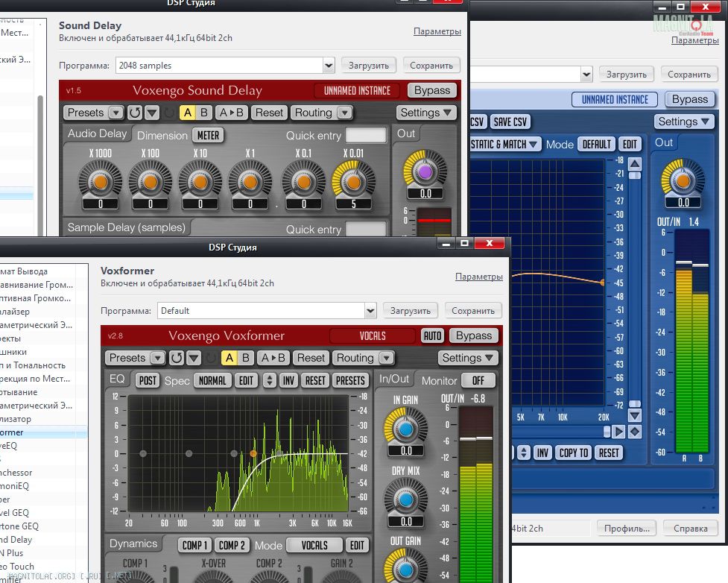The image size is (728, 583).
Task: Open Presets dropdown arrow in Voxformer
Action: point(158,358)
